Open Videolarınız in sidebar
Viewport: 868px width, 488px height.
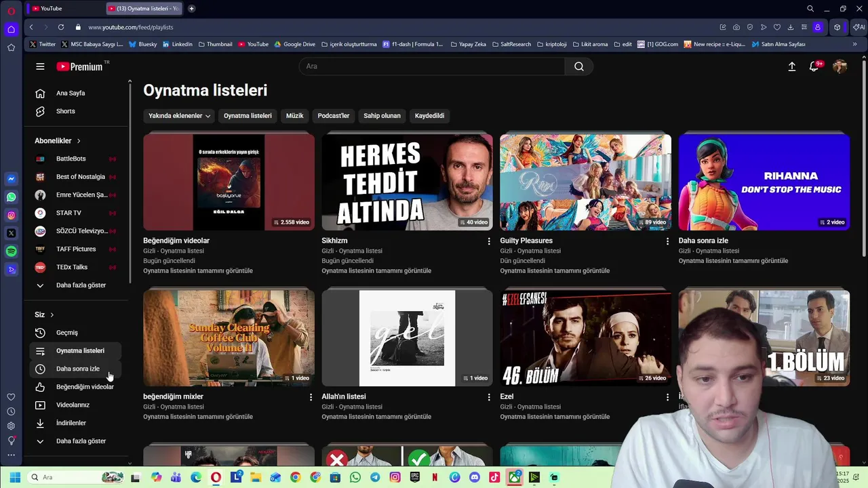click(76, 405)
